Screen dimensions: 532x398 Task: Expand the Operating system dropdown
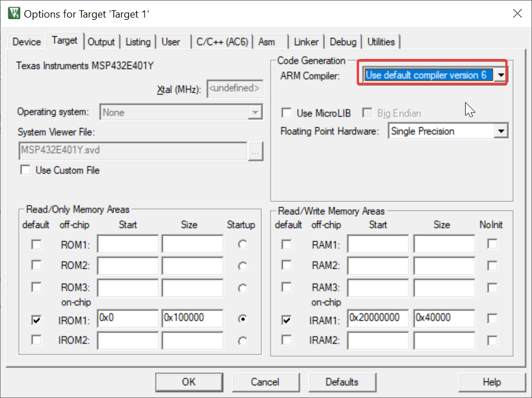pos(257,112)
